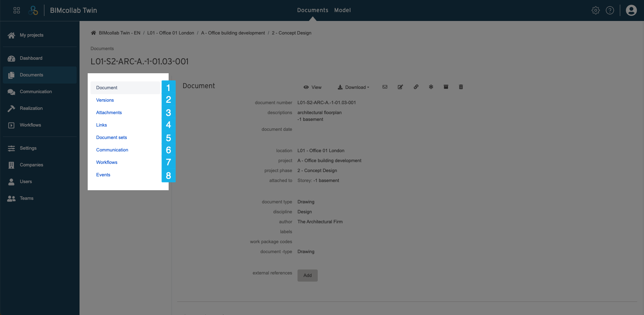
Task: Open the Links section
Action: click(x=102, y=125)
